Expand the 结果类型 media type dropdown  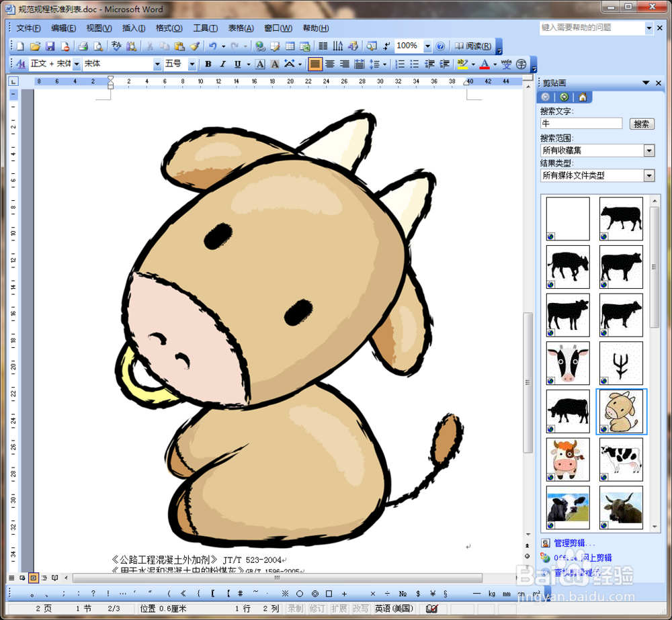(x=649, y=175)
